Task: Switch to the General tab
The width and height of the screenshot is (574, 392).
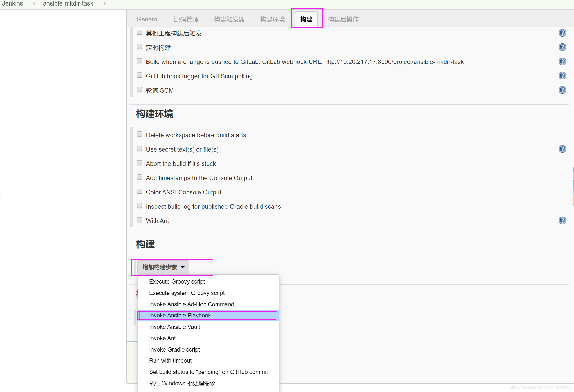Action: (147, 19)
